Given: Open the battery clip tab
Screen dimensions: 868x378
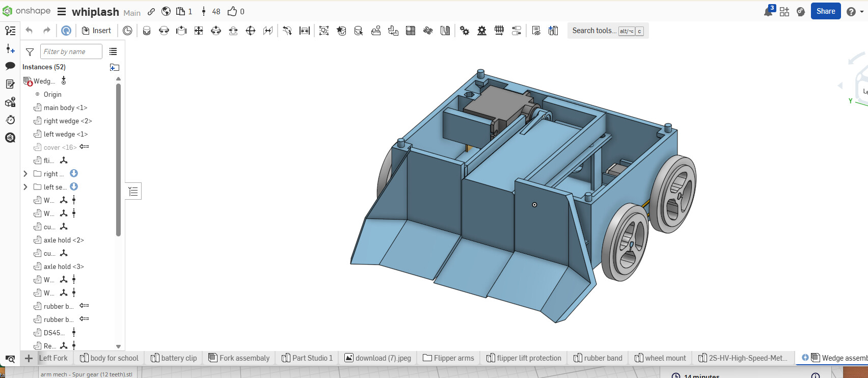Looking at the screenshot, I should (x=174, y=358).
